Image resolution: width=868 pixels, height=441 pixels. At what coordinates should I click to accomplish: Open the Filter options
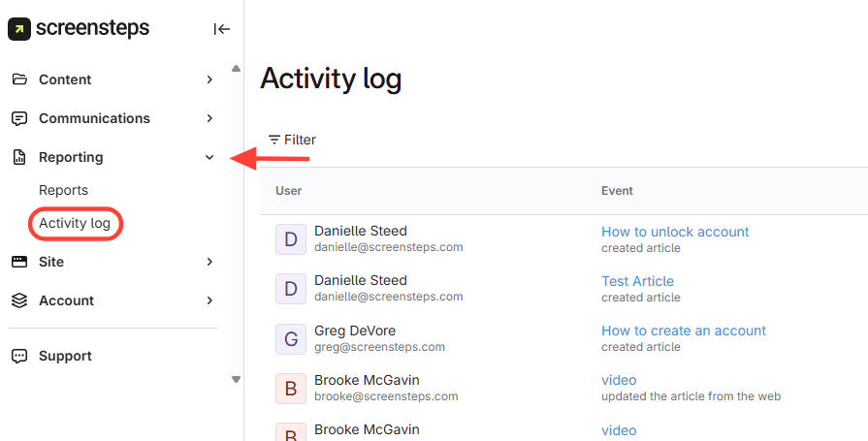pyautogui.click(x=292, y=140)
